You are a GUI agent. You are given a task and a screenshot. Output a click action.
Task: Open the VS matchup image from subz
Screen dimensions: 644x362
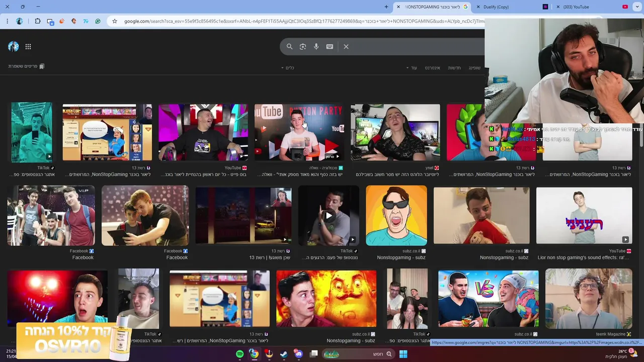pyautogui.click(x=488, y=299)
